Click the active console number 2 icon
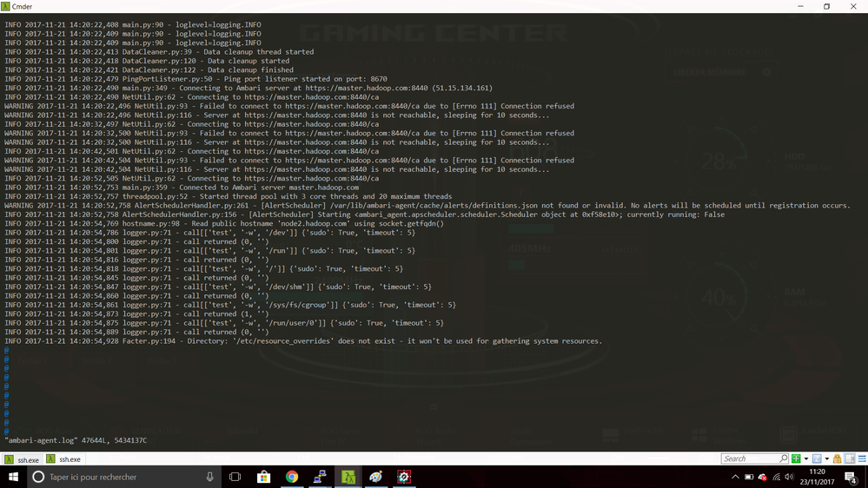This screenshot has width=868, height=488. (x=817, y=458)
